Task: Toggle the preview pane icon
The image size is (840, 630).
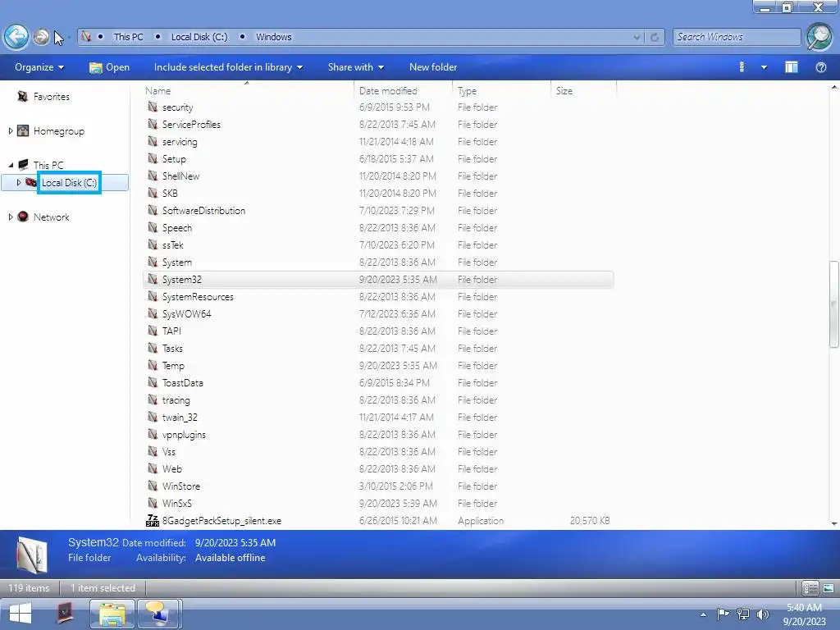Action: pyautogui.click(x=792, y=67)
